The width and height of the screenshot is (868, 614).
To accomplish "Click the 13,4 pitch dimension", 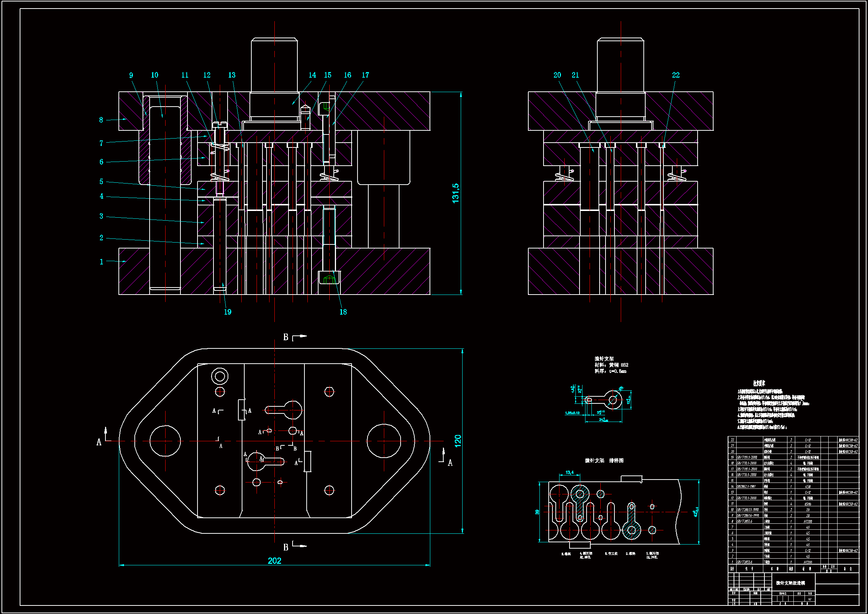I will coord(570,472).
